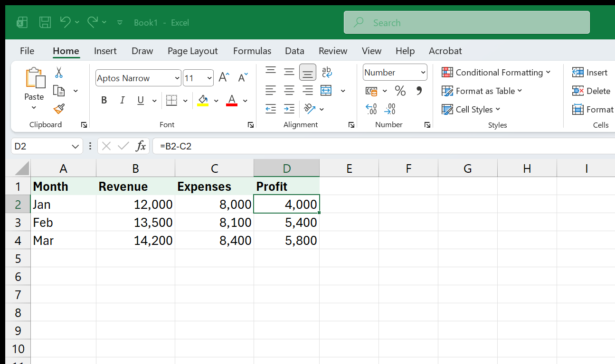Click the Copy icon
Image resolution: width=615 pixels, height=364 pixels.
tap(59, 91)
